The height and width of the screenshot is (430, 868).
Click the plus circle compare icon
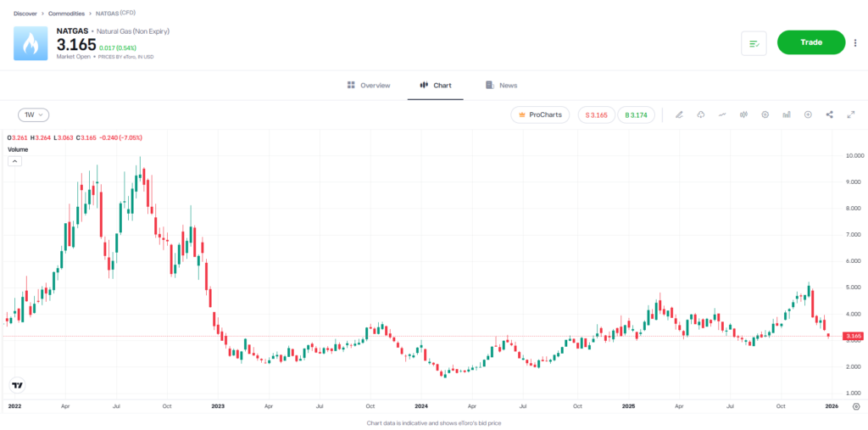coord(808,114)
